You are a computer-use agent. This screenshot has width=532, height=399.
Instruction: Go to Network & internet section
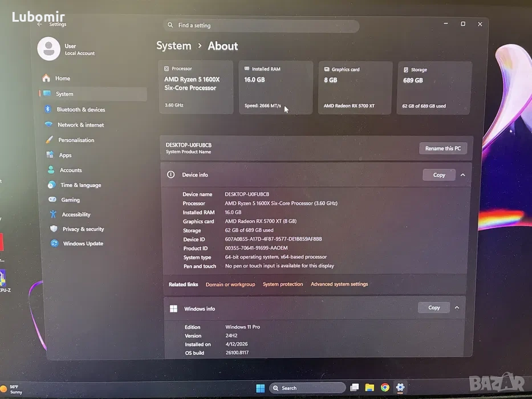tap(80, 125)
